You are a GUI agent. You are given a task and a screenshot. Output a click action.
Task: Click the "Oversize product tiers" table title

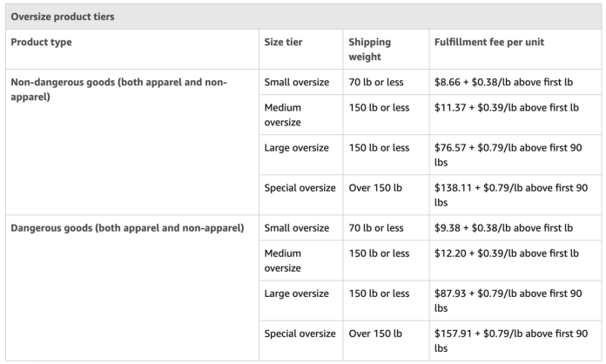63,17
